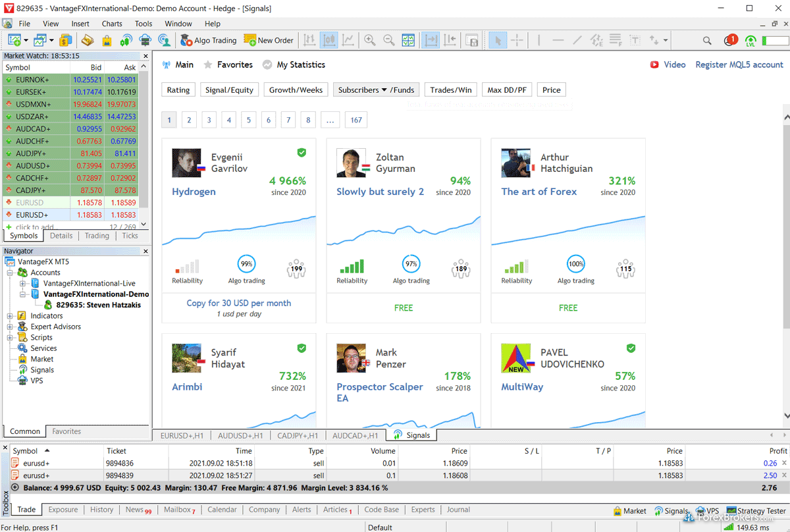Expand the VantageFXInternational-Live account node

23,283
